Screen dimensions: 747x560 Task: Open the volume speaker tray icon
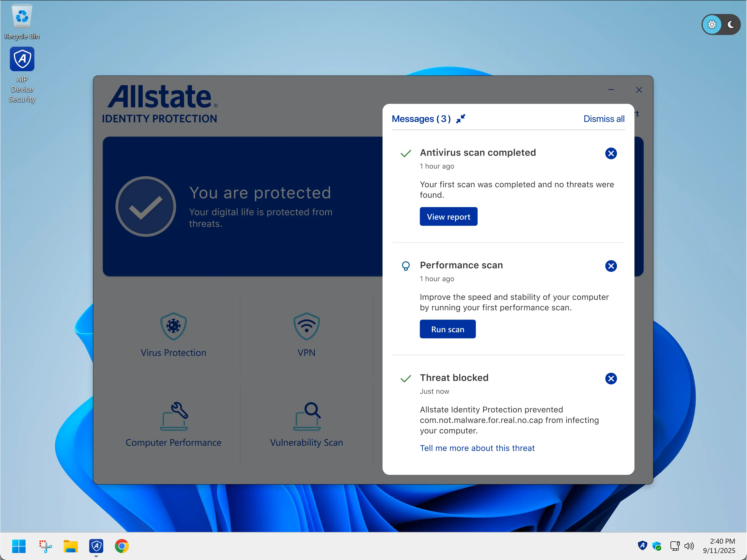pos(689,546)
